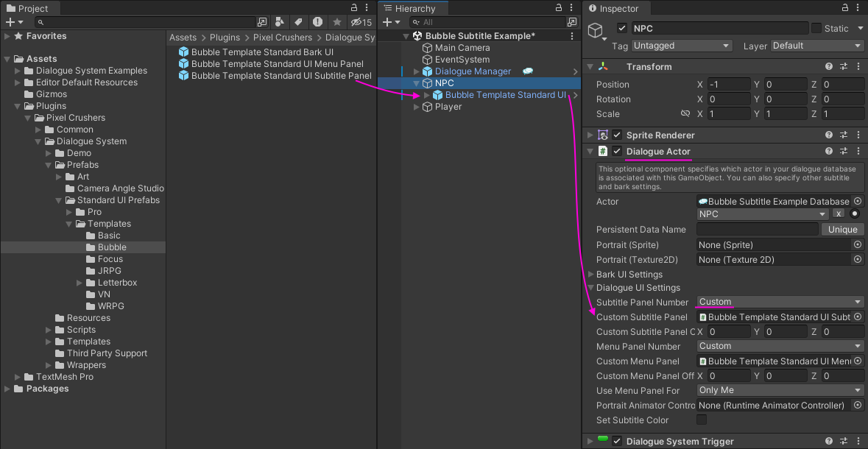868x449 pixels.
Task: Open Dialogue System Trigger help icon
Action: (x=829, y=441)
